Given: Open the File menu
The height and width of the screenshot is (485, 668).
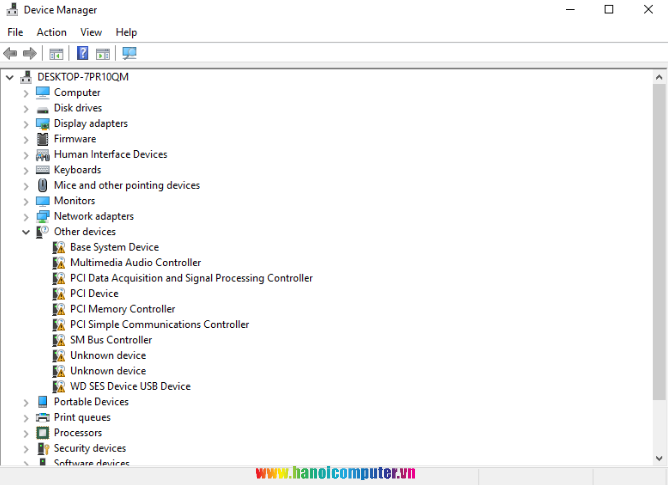Looking at the screenshot, I should point(15,32).
